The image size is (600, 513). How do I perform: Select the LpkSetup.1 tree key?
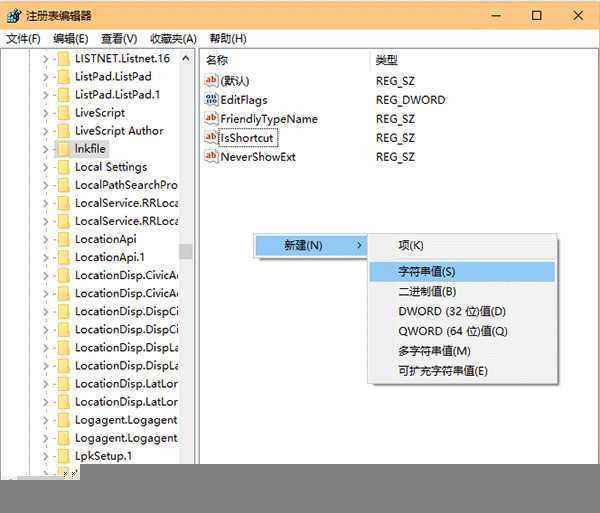103,456
